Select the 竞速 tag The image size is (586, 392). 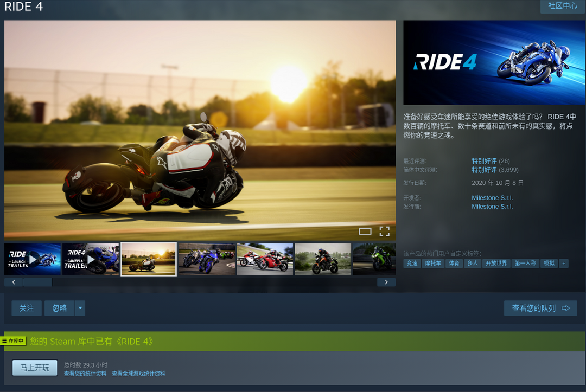tap(412, 263)
